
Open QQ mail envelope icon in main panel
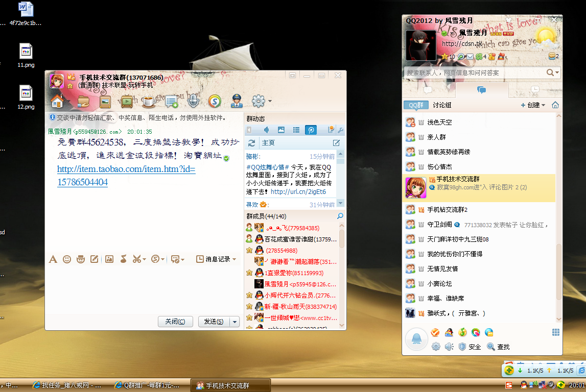[x=470, y=57]
